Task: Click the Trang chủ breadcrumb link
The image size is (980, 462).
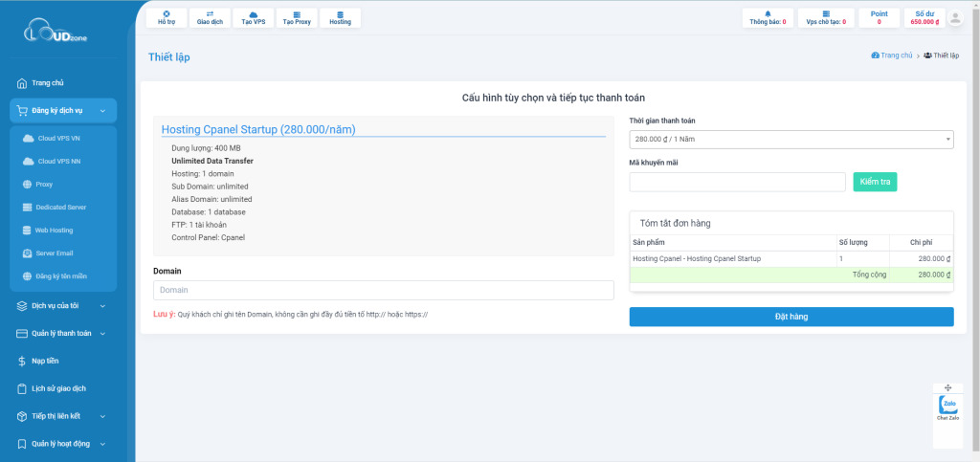Action: (892, 55)
